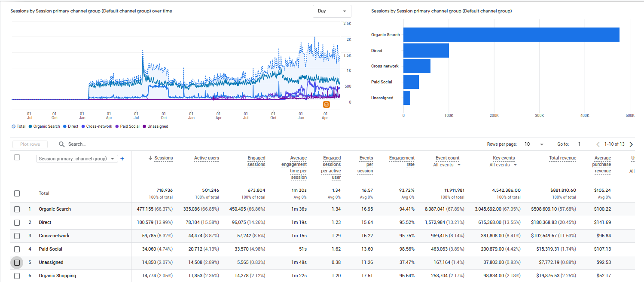Click the Go to page number field
644x282 pixels.
click(579, 144)
